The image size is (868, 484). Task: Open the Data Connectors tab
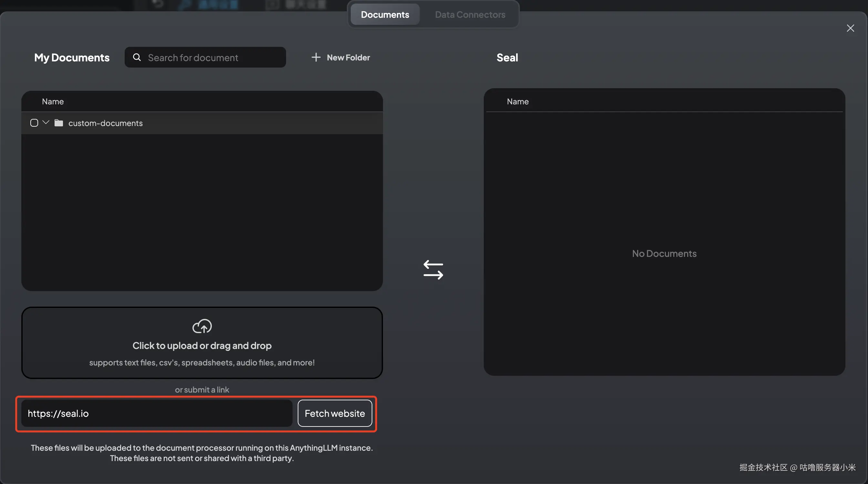(470, 15)
